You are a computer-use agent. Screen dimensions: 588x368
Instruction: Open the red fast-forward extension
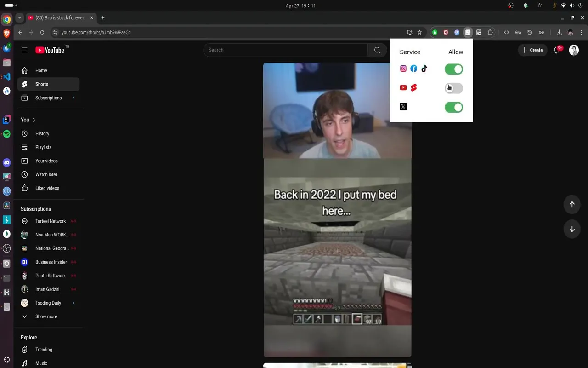click(x=446, y=33)
